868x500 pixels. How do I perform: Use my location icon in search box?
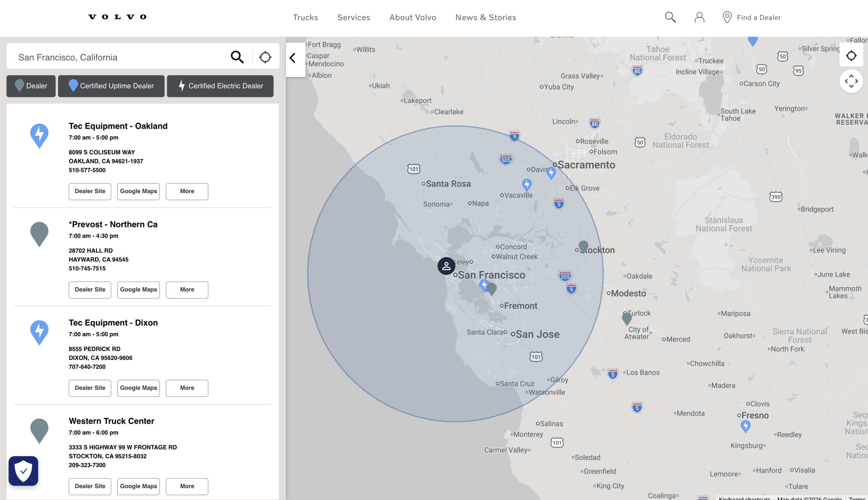265,57
